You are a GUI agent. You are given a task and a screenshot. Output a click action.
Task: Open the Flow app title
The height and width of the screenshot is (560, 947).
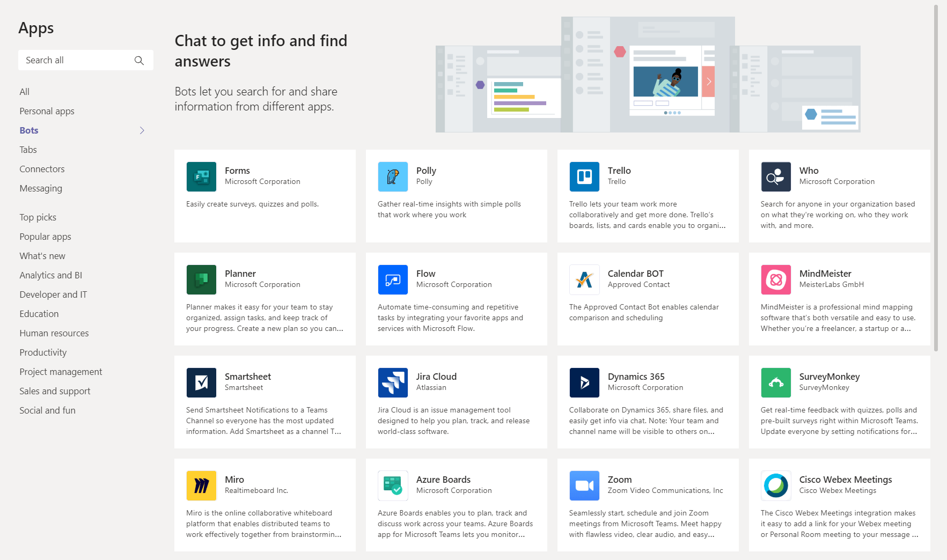tap(426, 274)
